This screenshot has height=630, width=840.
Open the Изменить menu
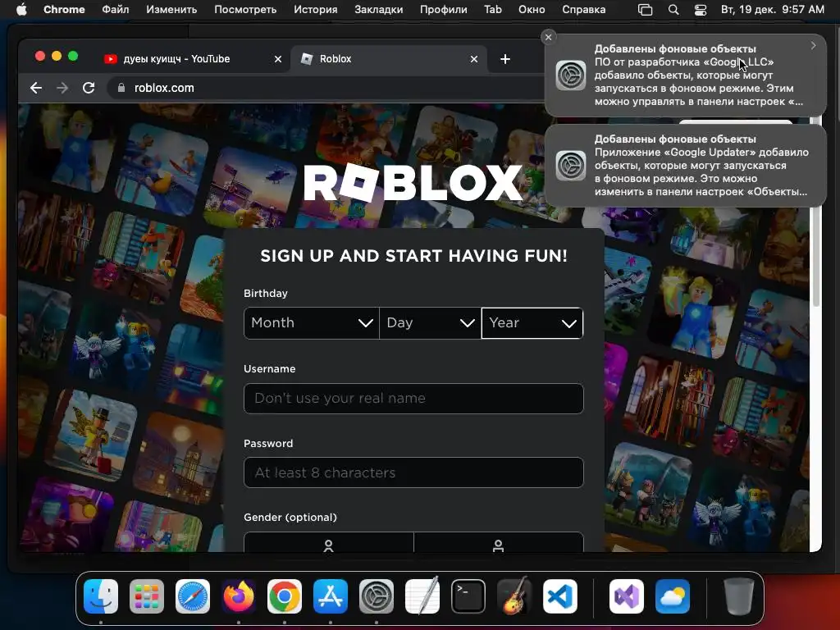point(171,10)
